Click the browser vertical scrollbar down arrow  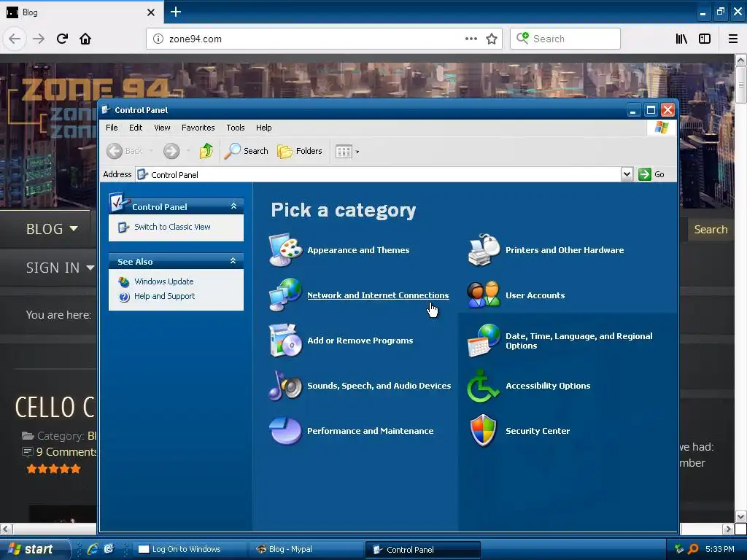(x=740, y=517)
